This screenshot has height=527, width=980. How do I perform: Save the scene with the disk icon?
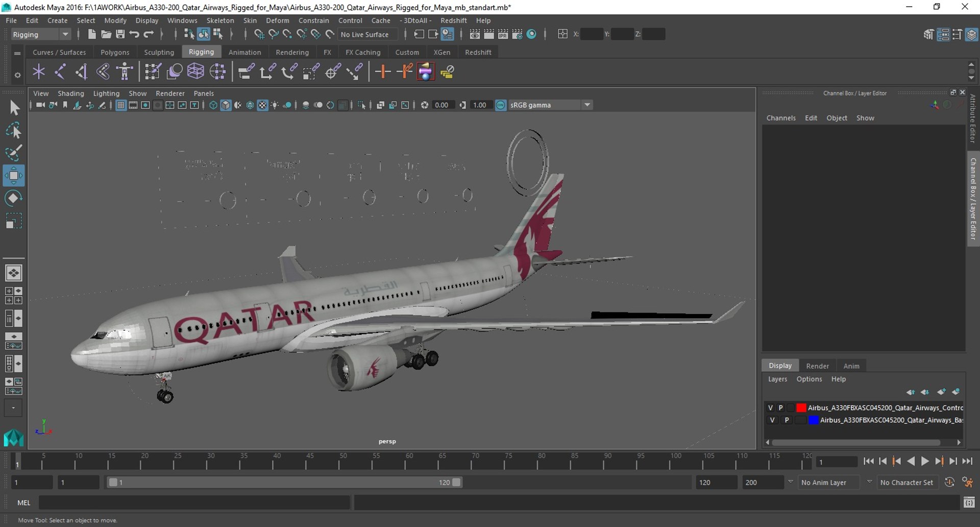click(120, 34)
